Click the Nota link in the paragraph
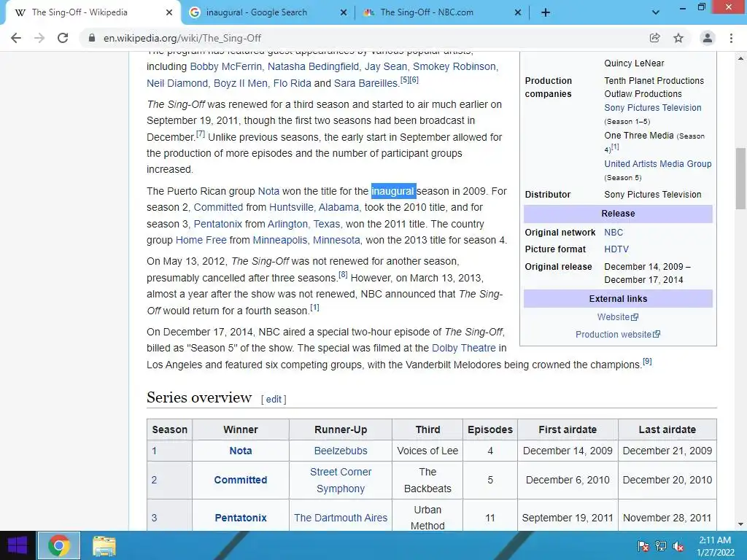This screenshot has height=560, width=747. click(268, 191)
